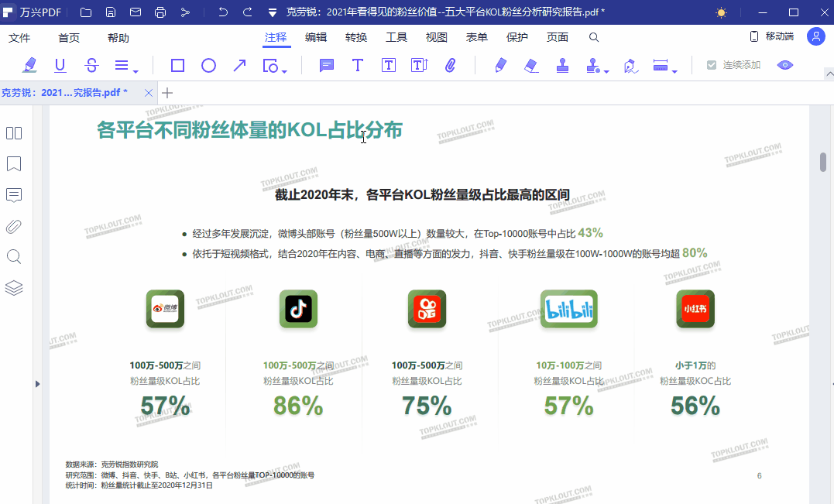Switch to the 保护 tab
Image resolution: width=834 pixels, height=504 pixels.
pyautogui.click(x=517, y=37)
